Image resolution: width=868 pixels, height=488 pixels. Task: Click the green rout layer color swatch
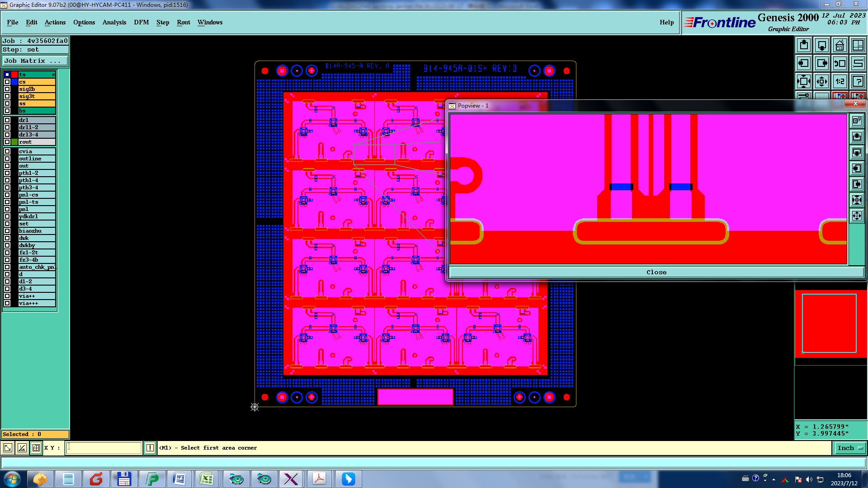(14, 142)
